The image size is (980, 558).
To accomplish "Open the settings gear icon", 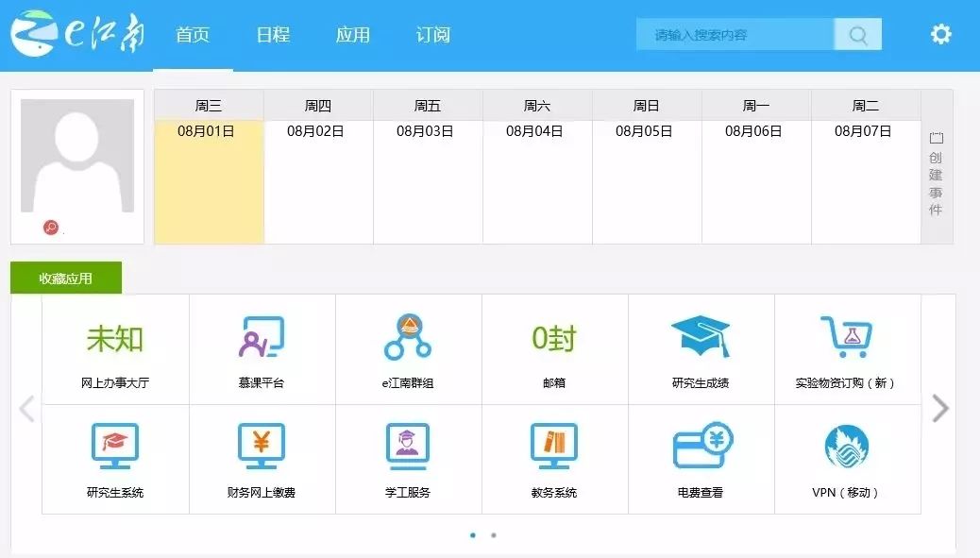I will (939, 33).
